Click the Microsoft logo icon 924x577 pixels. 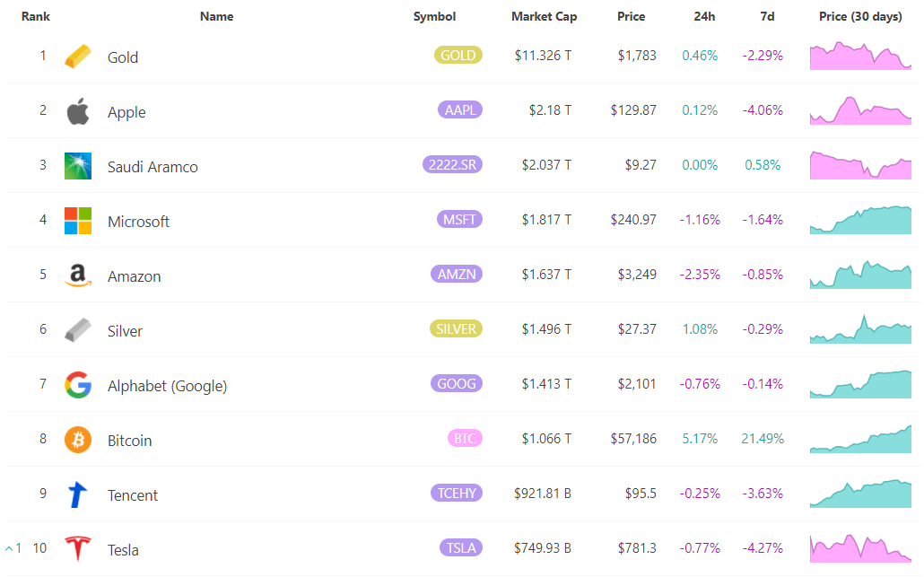[78, 221]
